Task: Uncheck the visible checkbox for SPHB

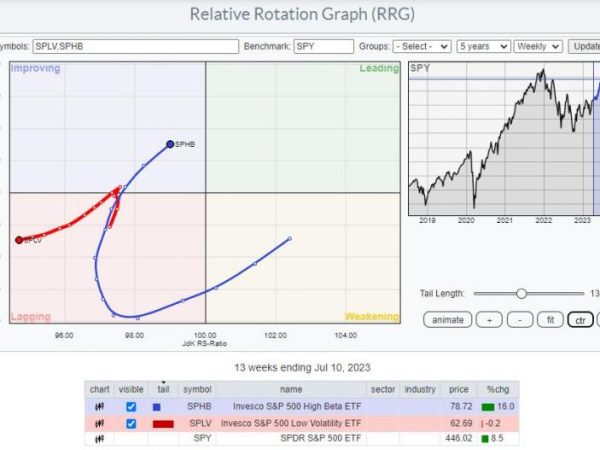Action: [131, 407]
